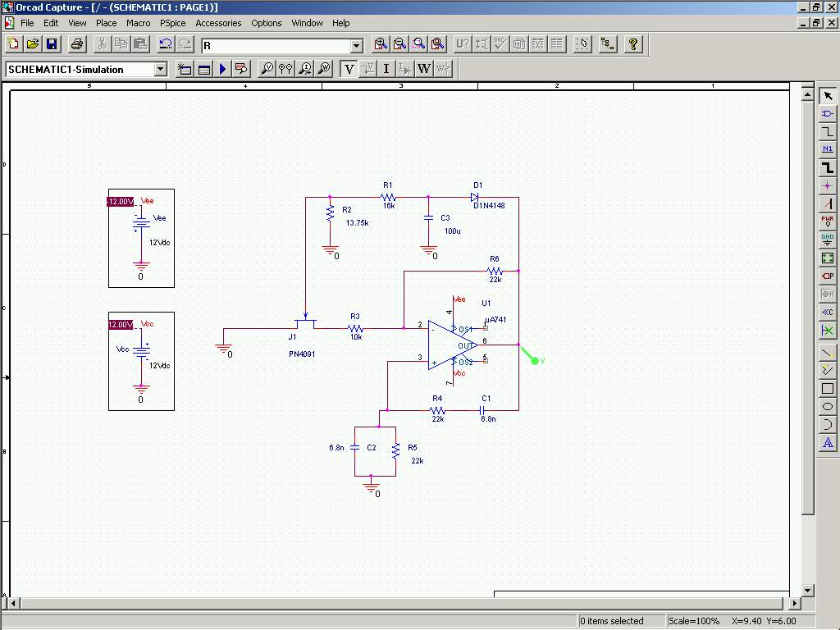Open the PSpice menu
Image resolution: width=840 pixels, height=630 pixels.
click(x=172, y=23)
